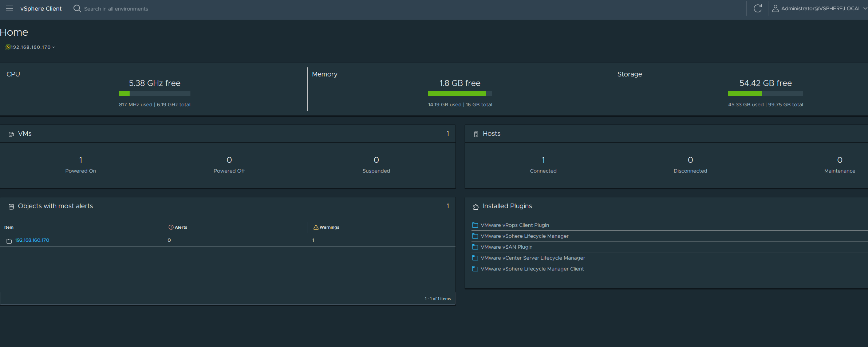Screen dimensions: 868x347
Task: Sort by the Alerts column header
Action: pyautogui.click(x=181, y=227)
